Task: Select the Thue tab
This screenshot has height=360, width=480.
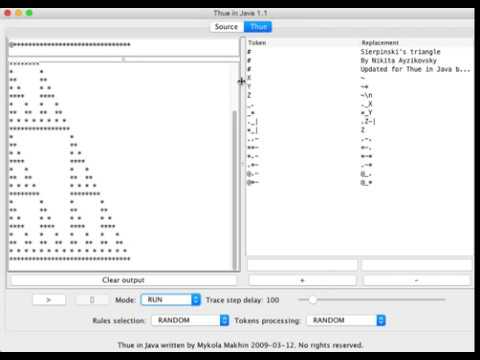Action: 258,27
